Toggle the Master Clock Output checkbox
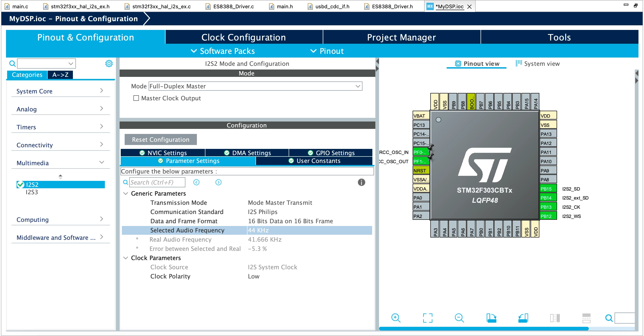644x336 pixels. click(x=136, y=98)
